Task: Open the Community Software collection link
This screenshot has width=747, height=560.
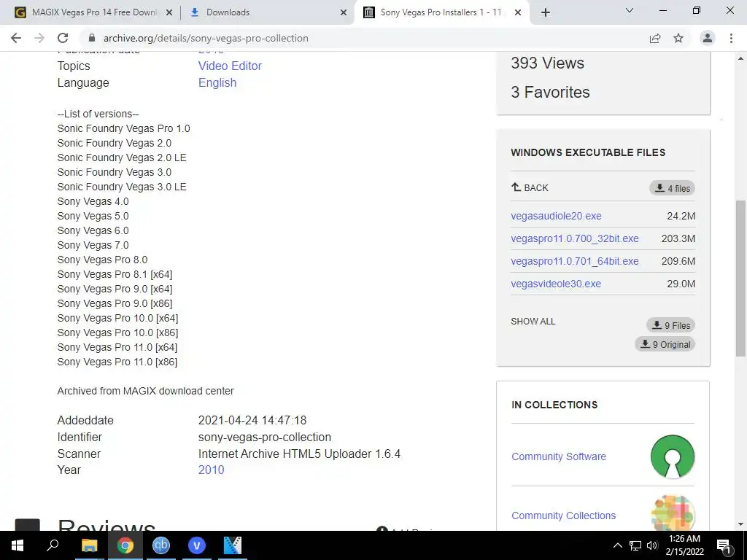Action: 559,456
